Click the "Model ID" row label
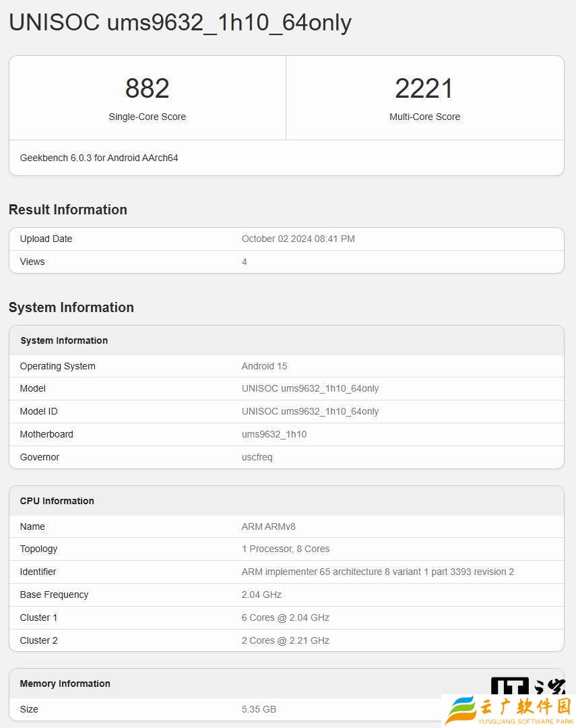The width and height of the screenshot is (576, 728). pos(38,411)
